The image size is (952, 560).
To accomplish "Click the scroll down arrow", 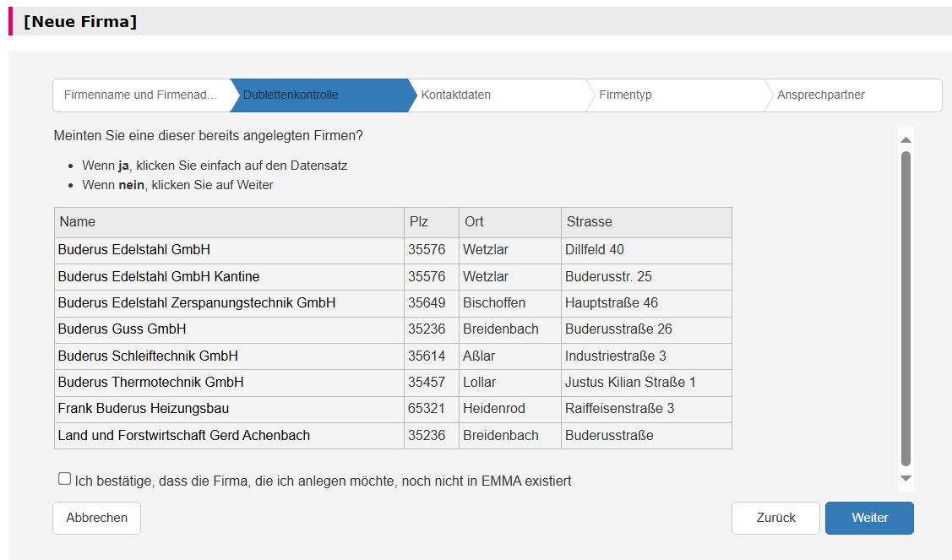I will (906, 479).
